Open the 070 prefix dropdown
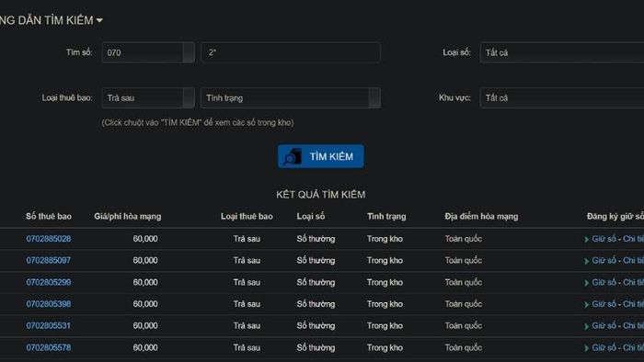Image resolution: width=644 pixels, height=362 pixels. (x=148, y=52)
